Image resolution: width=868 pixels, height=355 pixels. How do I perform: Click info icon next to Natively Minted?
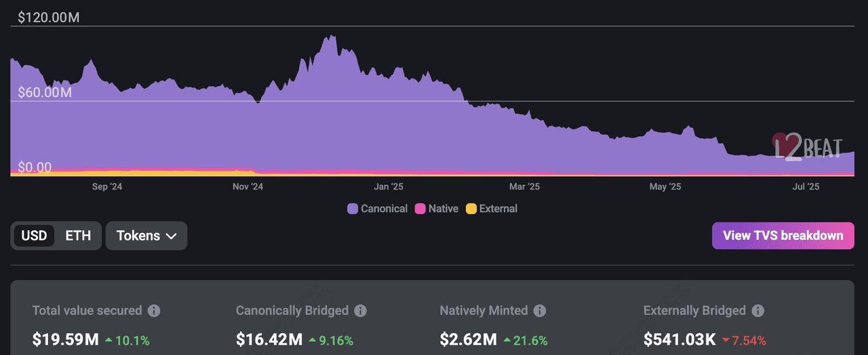[539, 311]
